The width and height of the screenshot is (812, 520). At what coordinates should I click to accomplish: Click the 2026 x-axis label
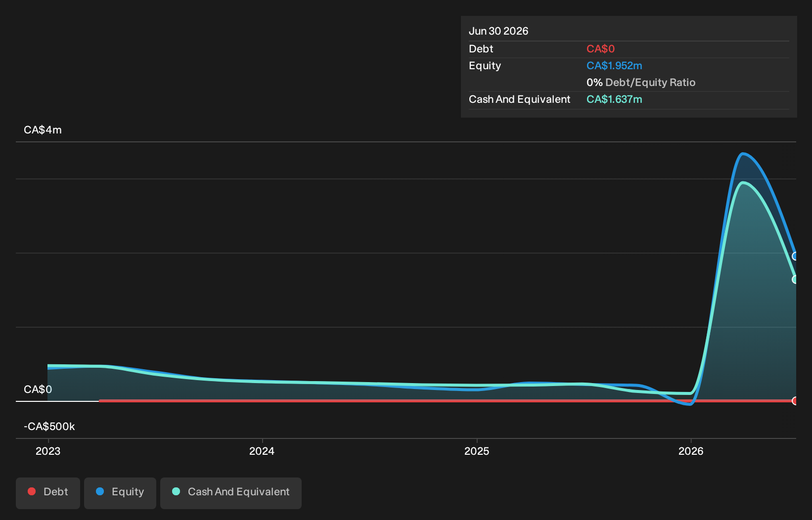(691, 451)
